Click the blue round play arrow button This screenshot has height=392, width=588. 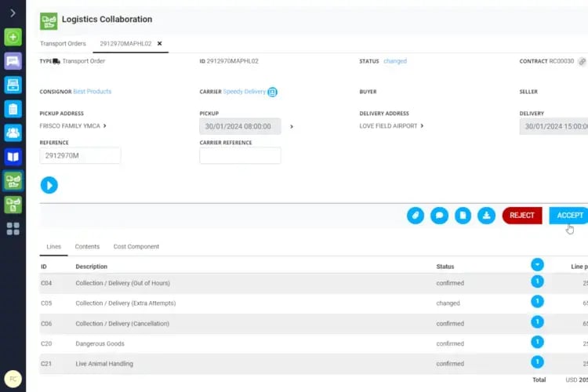(x=49, y=185)
